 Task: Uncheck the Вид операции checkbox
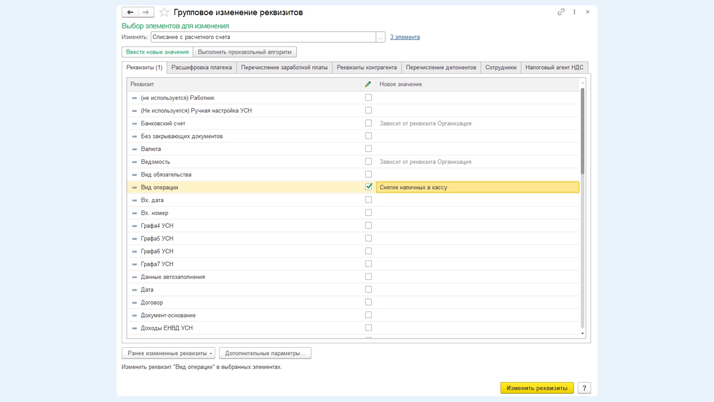368,187
